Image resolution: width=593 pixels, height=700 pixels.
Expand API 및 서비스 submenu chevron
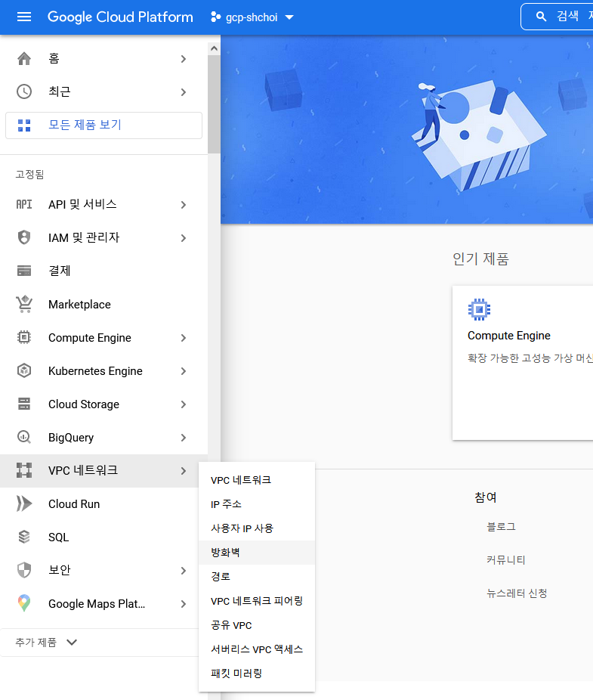(x=184, y=204)
